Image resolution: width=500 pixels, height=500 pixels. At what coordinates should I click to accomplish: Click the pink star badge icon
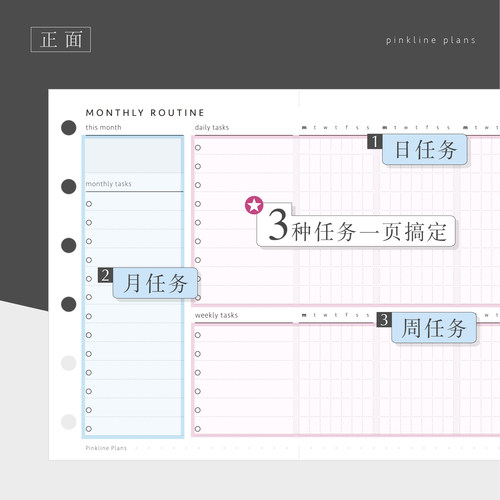[254, 205]
